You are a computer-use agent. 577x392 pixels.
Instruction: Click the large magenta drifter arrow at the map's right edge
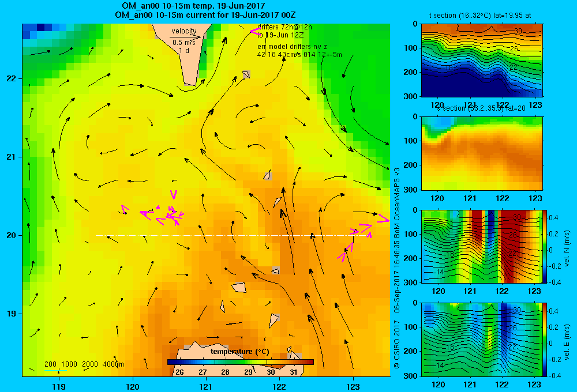tap(383, 219)
